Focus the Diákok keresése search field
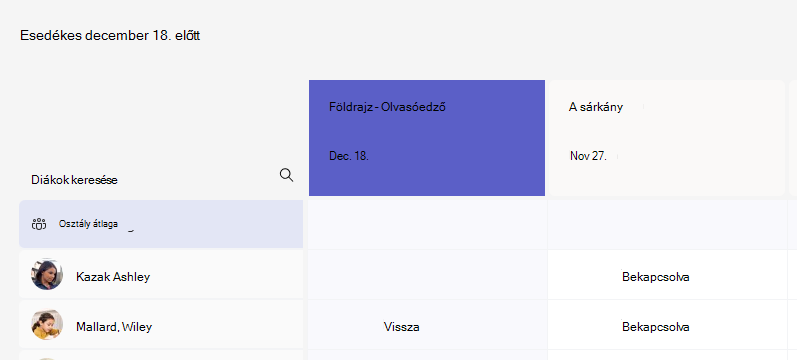The width and height of the screenshot is (797, 360). (161, 179)
